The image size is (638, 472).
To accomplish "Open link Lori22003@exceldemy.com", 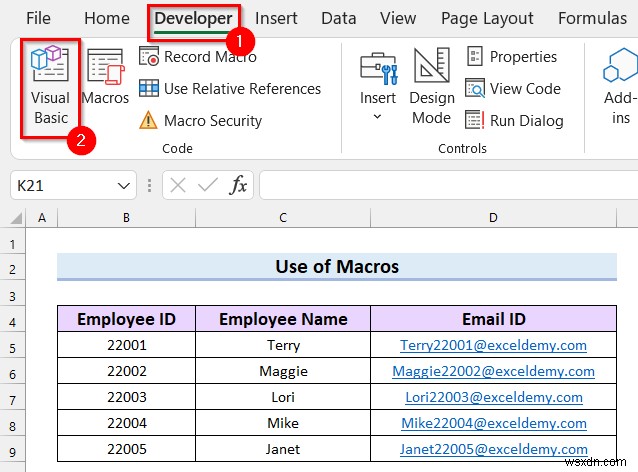I will pyautogui.click(x=494, y=397).
